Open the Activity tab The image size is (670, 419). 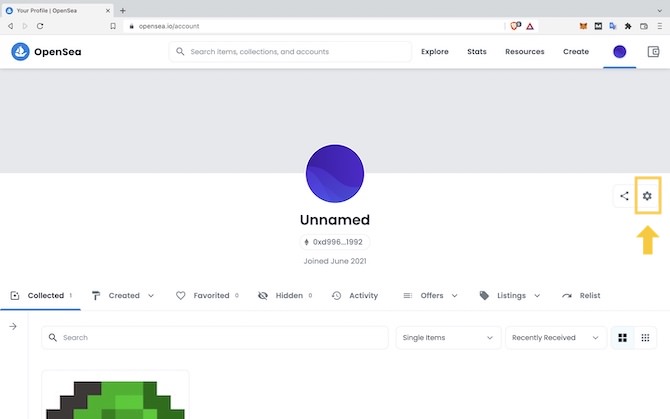(x=355, y=296)
